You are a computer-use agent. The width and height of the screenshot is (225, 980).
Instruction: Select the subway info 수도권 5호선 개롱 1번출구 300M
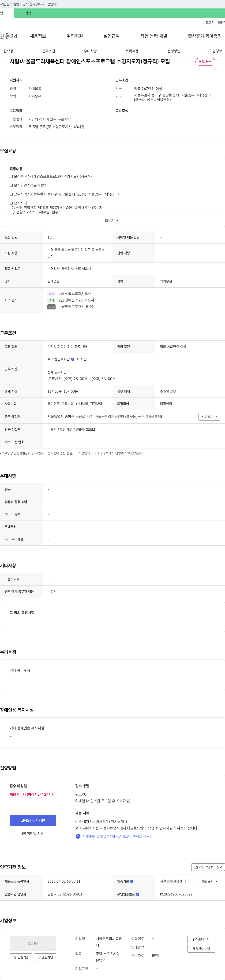pos(71,429)
